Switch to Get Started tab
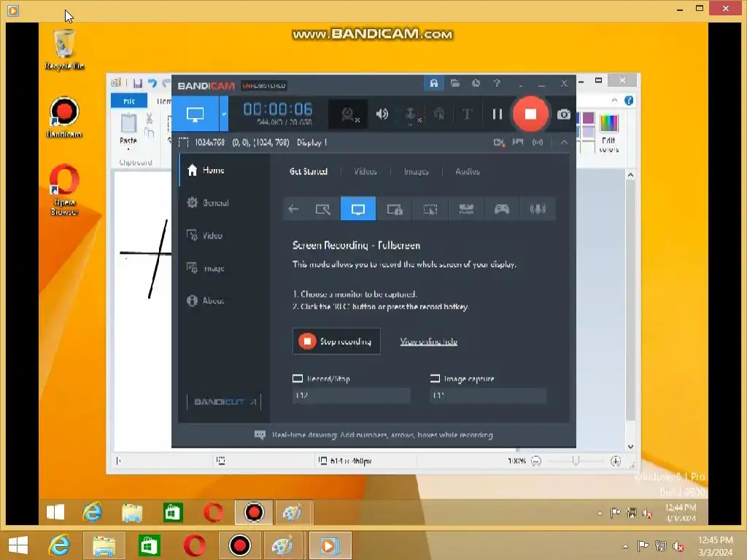 click(x=309, y=171)
